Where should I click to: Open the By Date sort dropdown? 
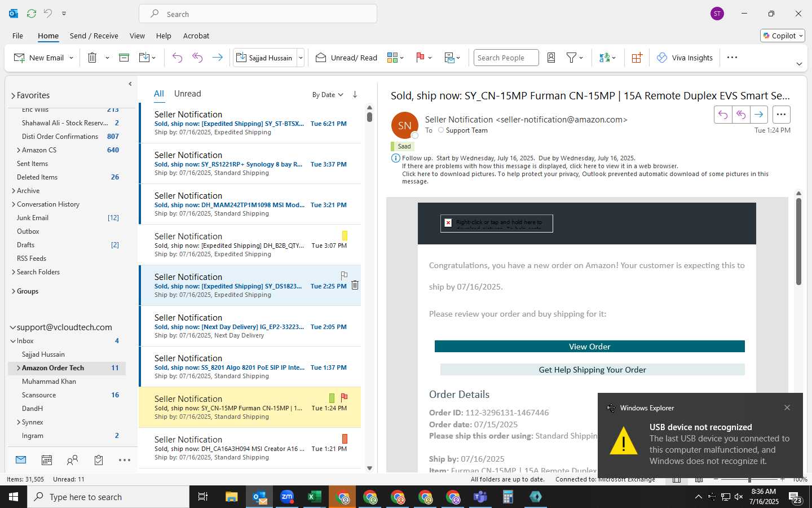[x=328, y=95]
